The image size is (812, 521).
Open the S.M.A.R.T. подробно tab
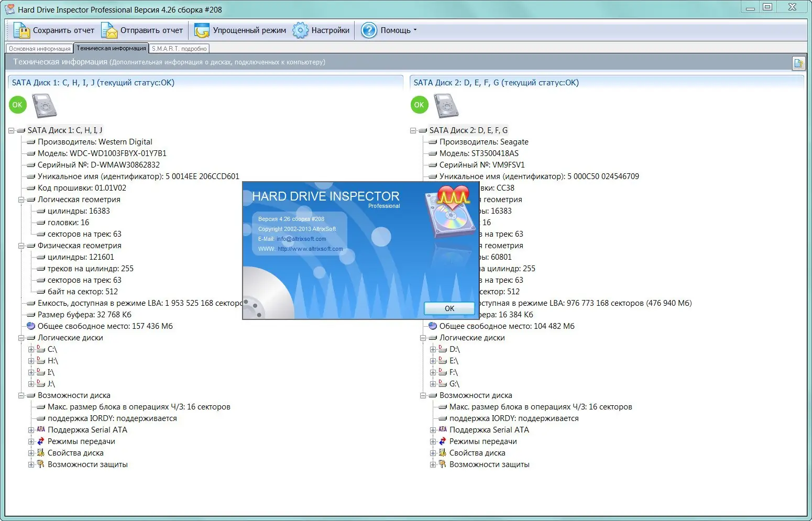(179, 49)
